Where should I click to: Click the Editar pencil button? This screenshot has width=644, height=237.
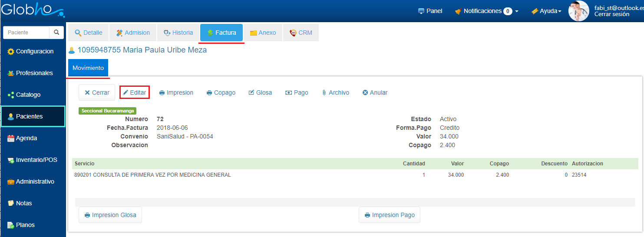pos(135,92)
